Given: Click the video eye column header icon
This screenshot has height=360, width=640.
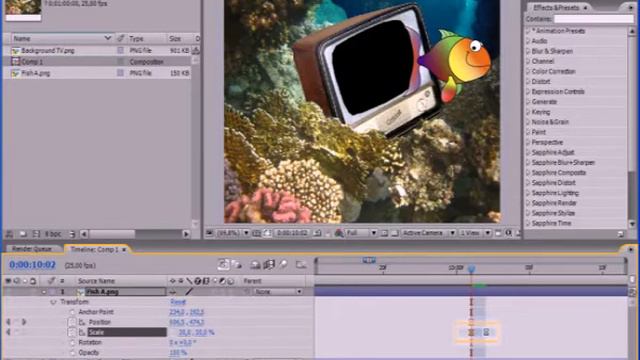Looking at the screenshot, I should pyautogui.click(x=8, y=281).
